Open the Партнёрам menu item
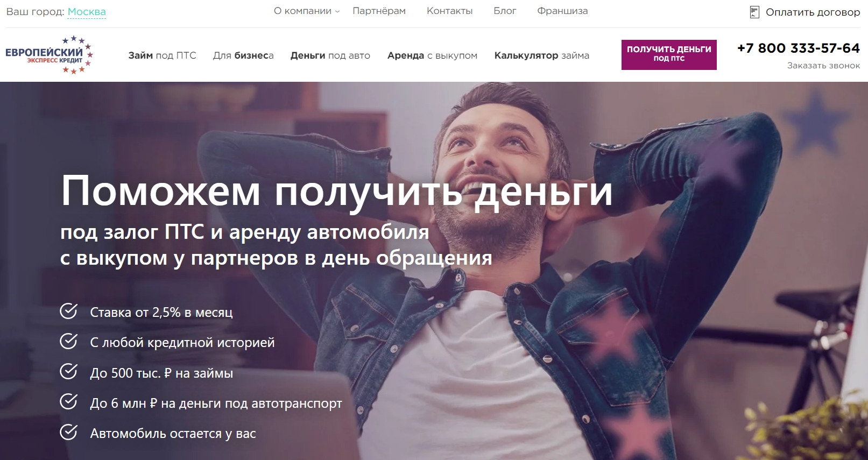Image resolution: width=868 pixels, height=460 pixels. coord(379,11)
